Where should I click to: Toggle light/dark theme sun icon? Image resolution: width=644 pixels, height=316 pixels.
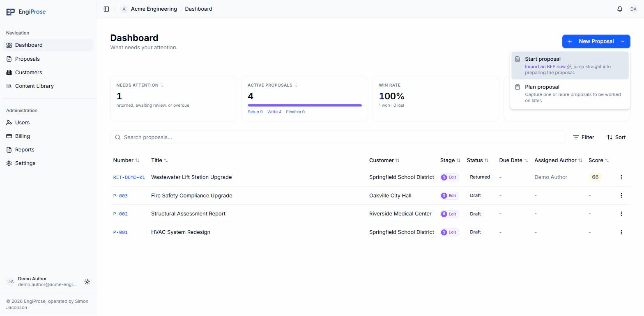coord(87,282)
